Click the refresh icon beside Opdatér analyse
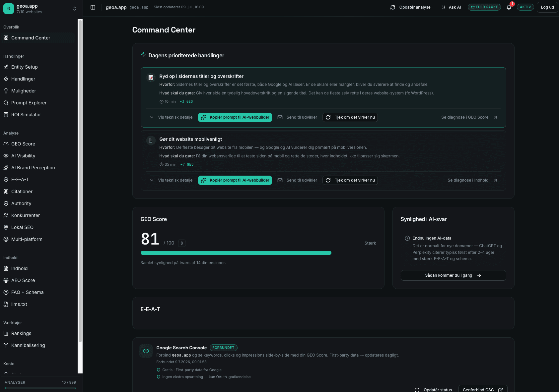 [x=393, y=7]
